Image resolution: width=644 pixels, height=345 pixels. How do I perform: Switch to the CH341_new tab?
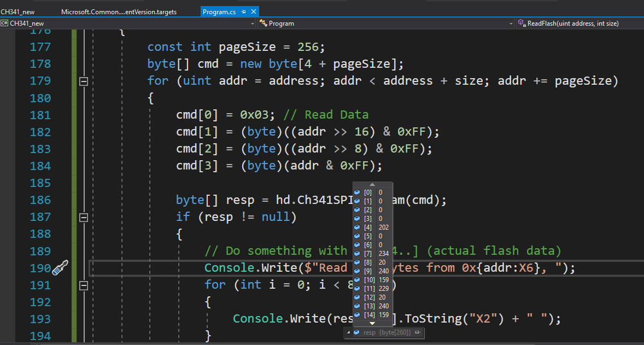(x=17, y=12)
